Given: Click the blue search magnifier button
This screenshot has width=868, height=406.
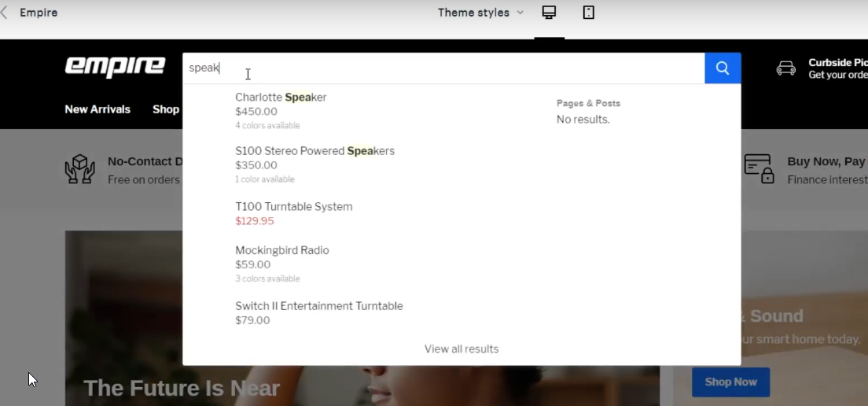Looking at the screenshot, I should click(723, 68).
